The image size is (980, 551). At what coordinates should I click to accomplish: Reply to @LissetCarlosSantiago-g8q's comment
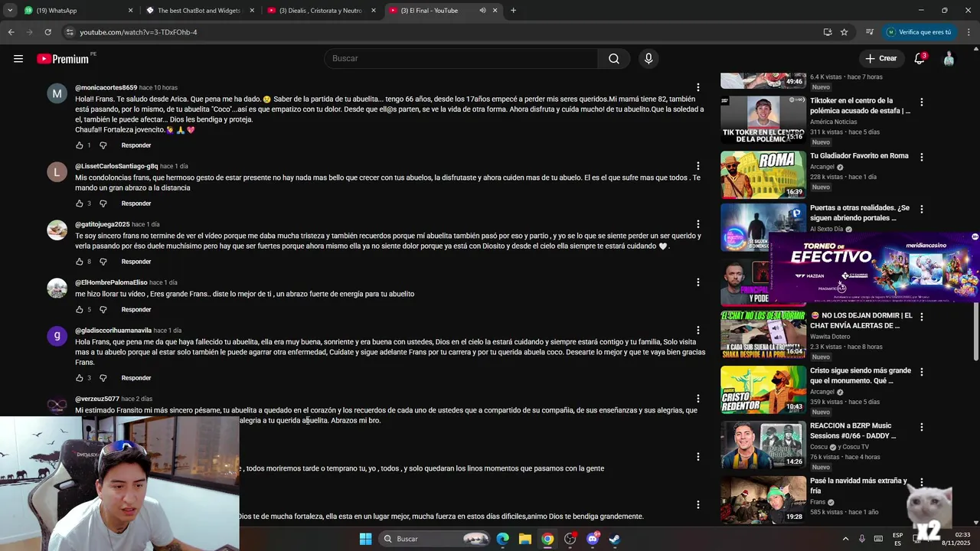pyautogui.click(x=136, y=204)
